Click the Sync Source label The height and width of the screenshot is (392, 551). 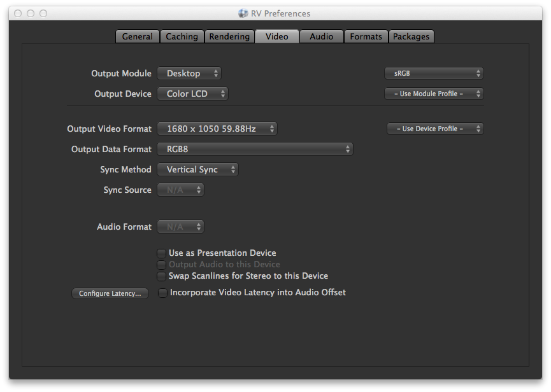pyautogui.click(x=127, y=190)
